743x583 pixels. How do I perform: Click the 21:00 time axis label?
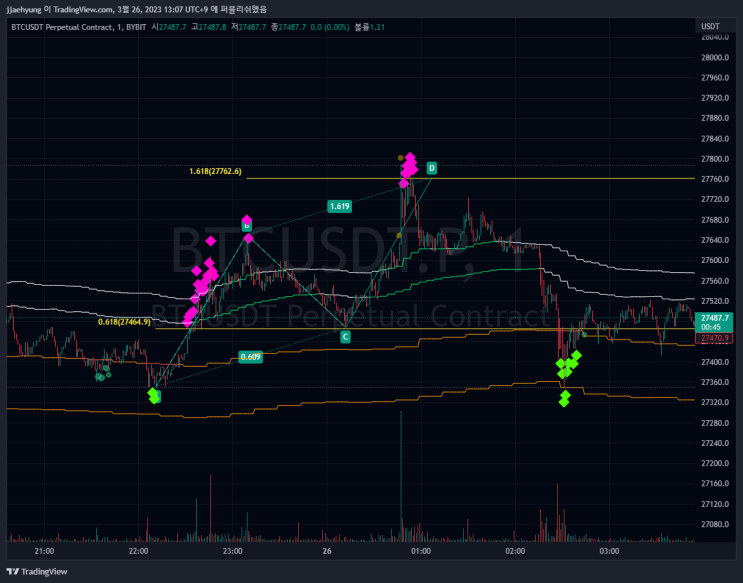tap(44, 551)
